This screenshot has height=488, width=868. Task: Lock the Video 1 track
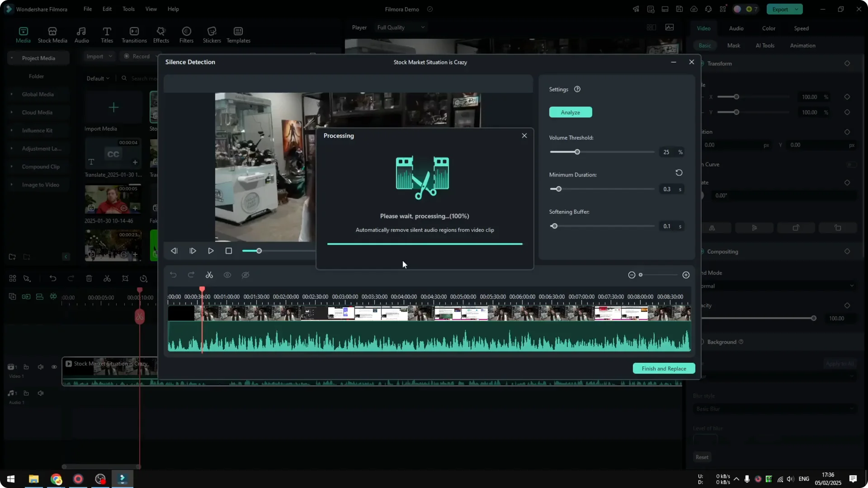26,366
